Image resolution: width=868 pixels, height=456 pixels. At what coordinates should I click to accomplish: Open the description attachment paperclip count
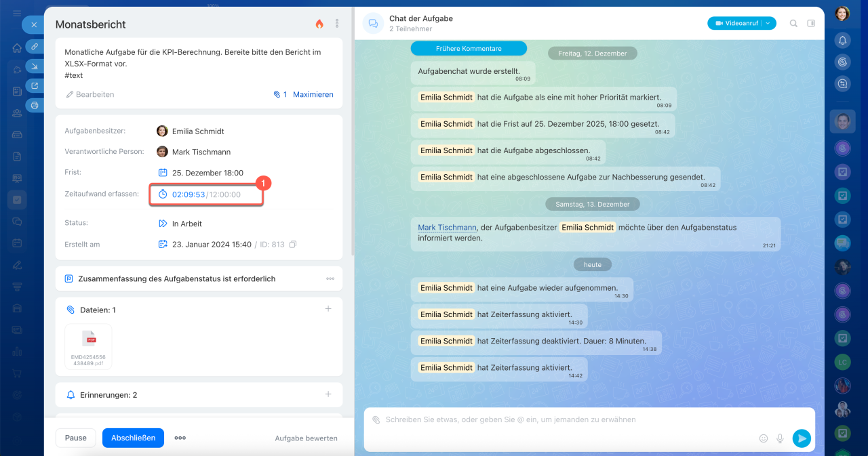point(280,94)
